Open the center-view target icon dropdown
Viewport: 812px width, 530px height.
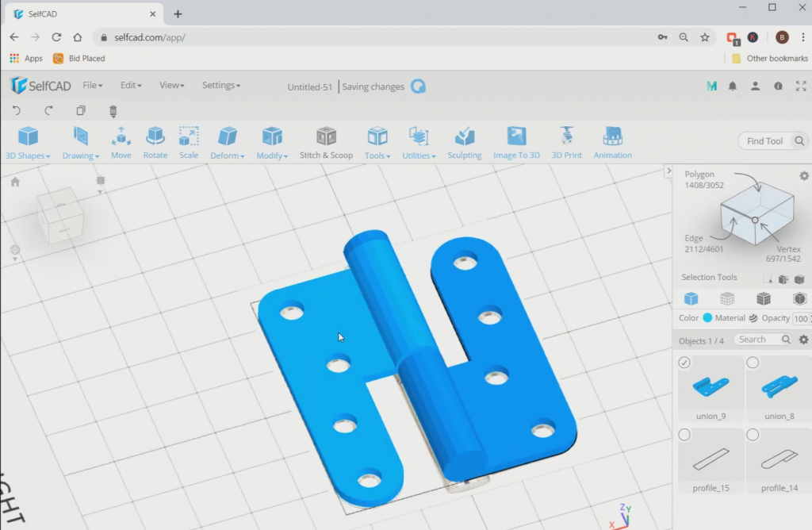point(15,252)
